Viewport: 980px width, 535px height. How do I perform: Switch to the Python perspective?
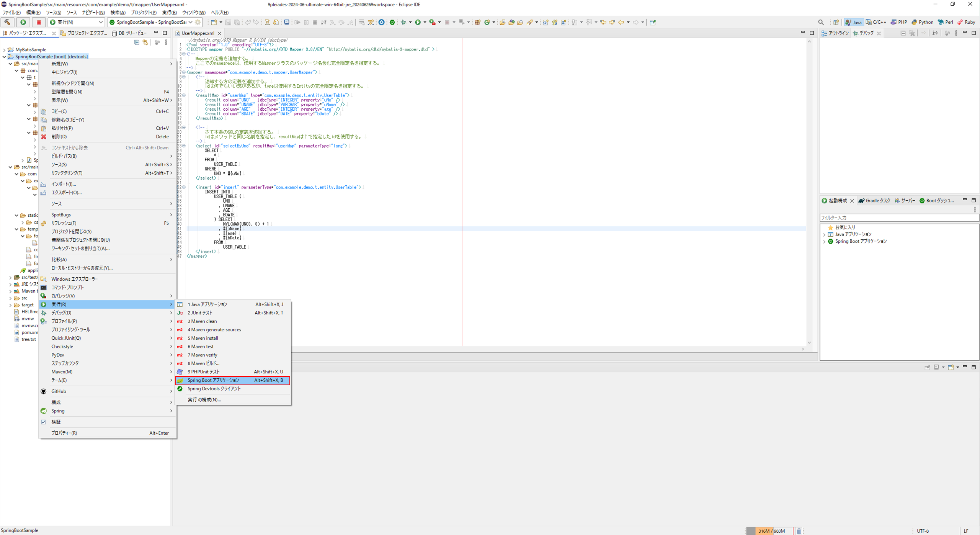coord(922,22)
